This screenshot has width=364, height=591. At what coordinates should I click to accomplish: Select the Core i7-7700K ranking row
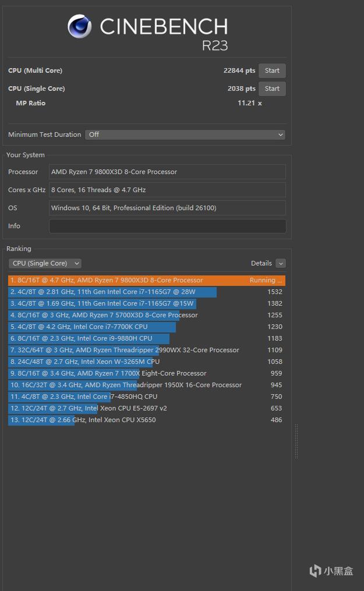(x=147, y=327)
